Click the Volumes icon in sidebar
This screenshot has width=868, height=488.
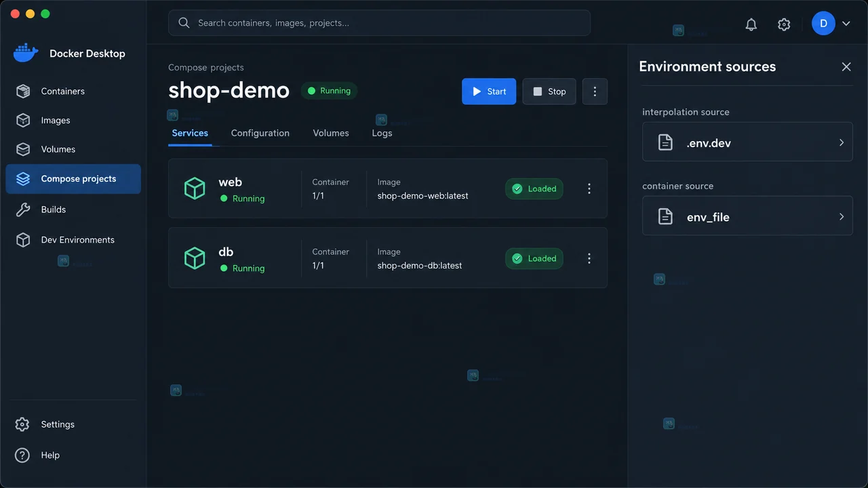[23, 149]
